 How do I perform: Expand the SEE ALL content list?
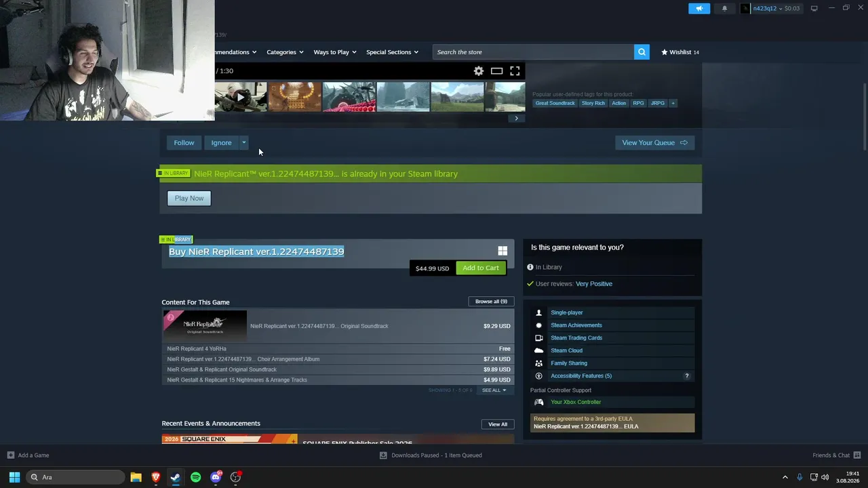[x=494, y=390]
